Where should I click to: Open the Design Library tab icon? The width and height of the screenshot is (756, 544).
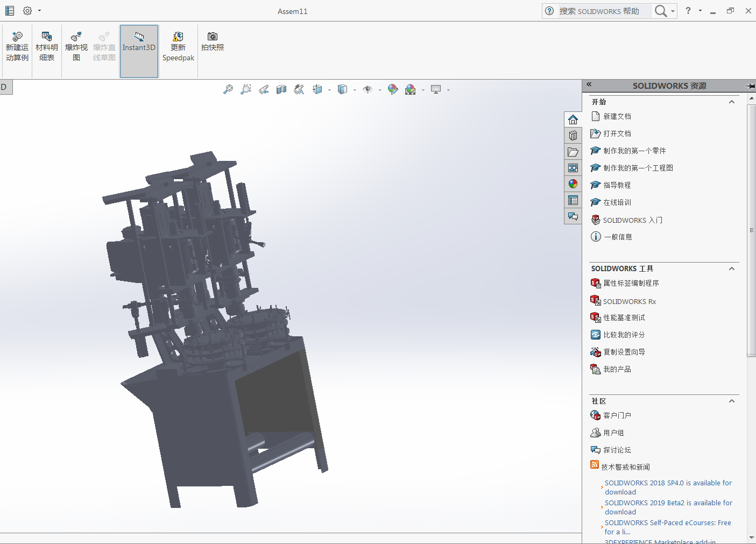click(573, 136)
